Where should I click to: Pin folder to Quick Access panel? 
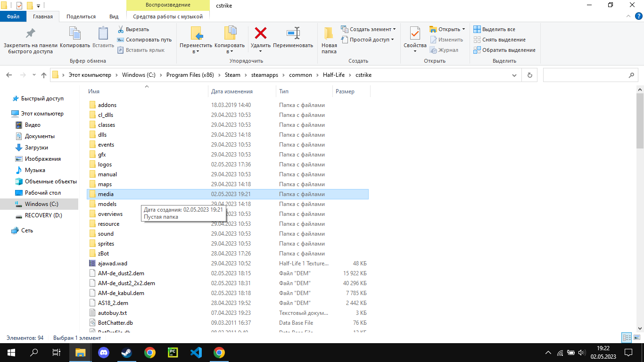(x=31, y=40)
